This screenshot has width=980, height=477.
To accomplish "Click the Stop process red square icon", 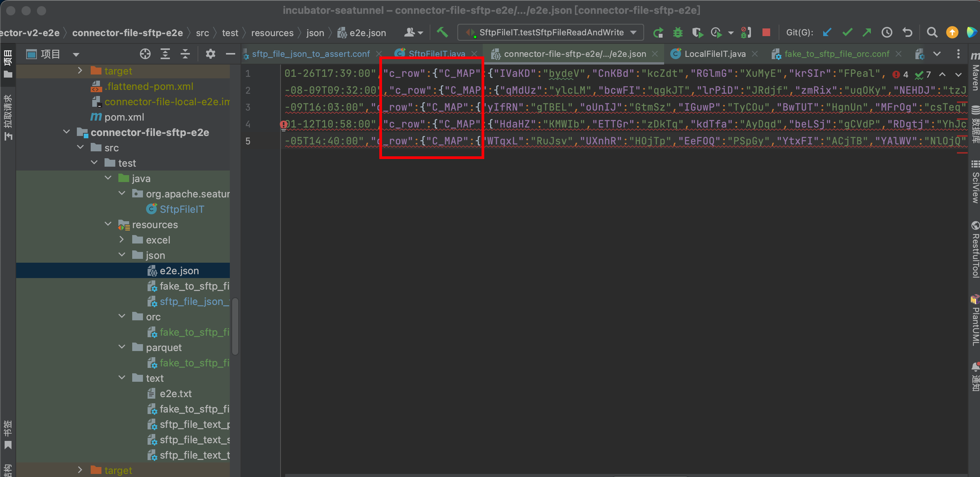I will [x=766, y=33].
